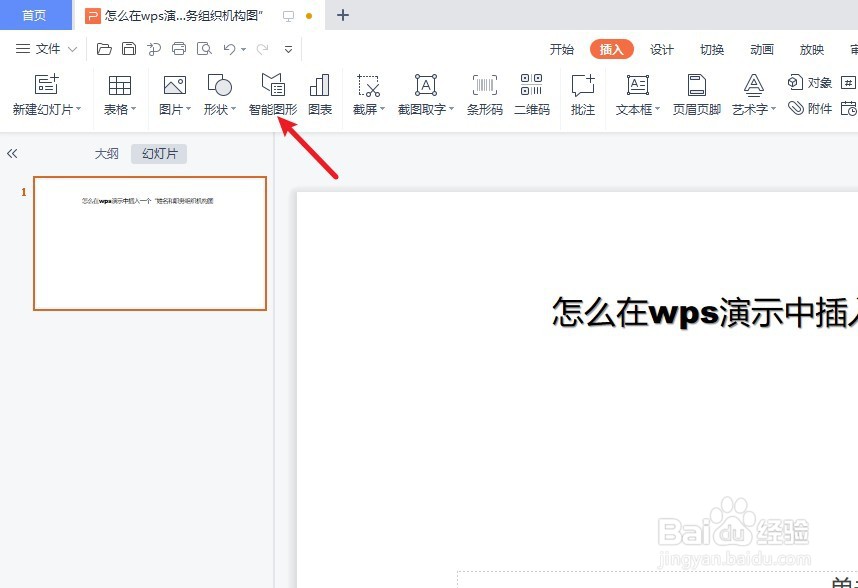Click the slide title text on canvas
858x588 pixels.
705,313
